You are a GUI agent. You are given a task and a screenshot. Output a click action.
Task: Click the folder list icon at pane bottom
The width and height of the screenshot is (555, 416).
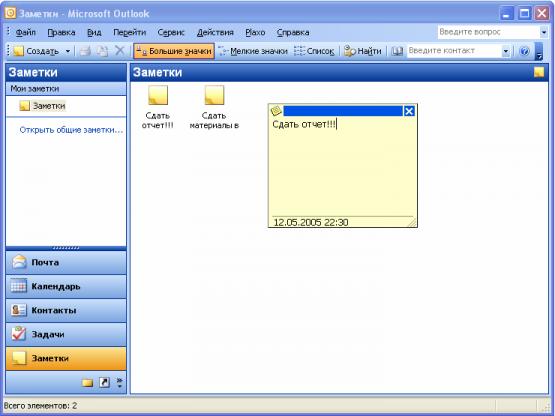[87, 382]
